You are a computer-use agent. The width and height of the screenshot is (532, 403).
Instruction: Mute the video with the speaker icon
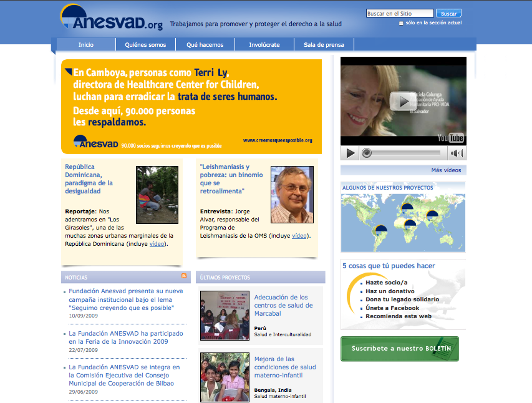pyautogui.click(x=457, y=153)
